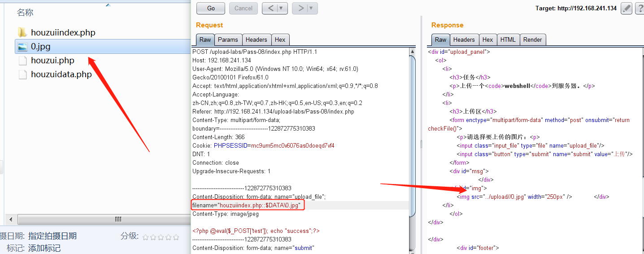The image size is (644, 254).
Task: Select the houzuidata.php file in Explorer
Action: tap(61, 74)
